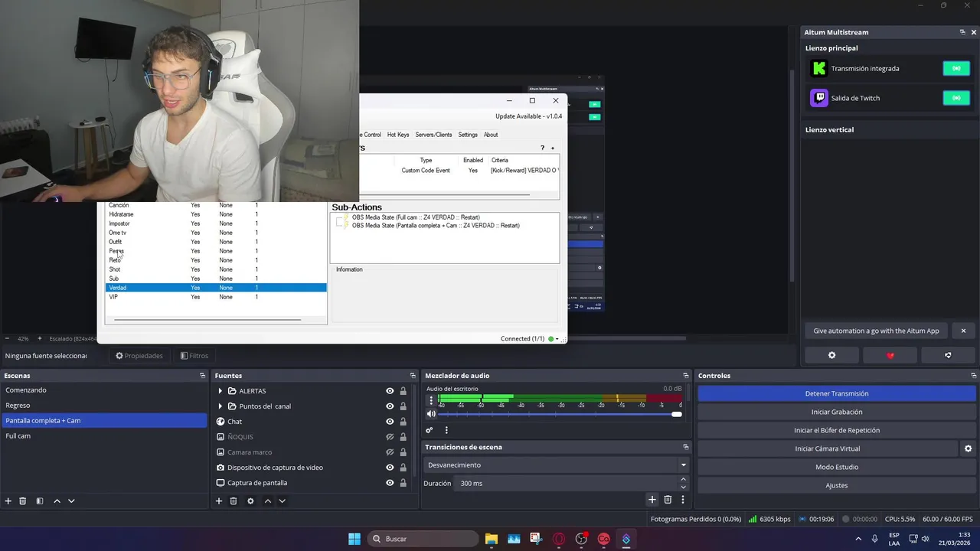The image size is (980, 551).
Task: Open source properties gear in the Fuentes toolbar
Action: tap(250, 500)
